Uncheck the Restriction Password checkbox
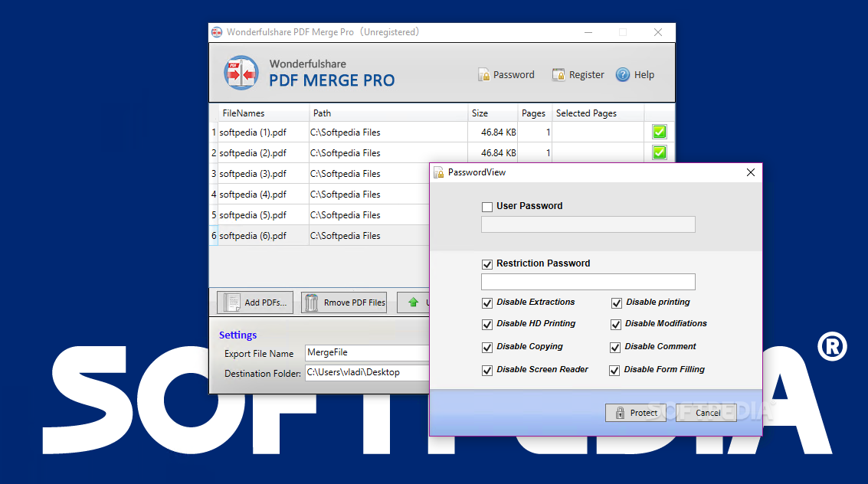This screenshot has width=868, height=484. point(487,264)
